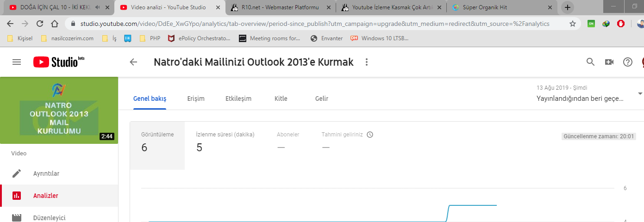Go back using the arrow beside video title
Screen dimensions: 644x222
pos(133,62)
